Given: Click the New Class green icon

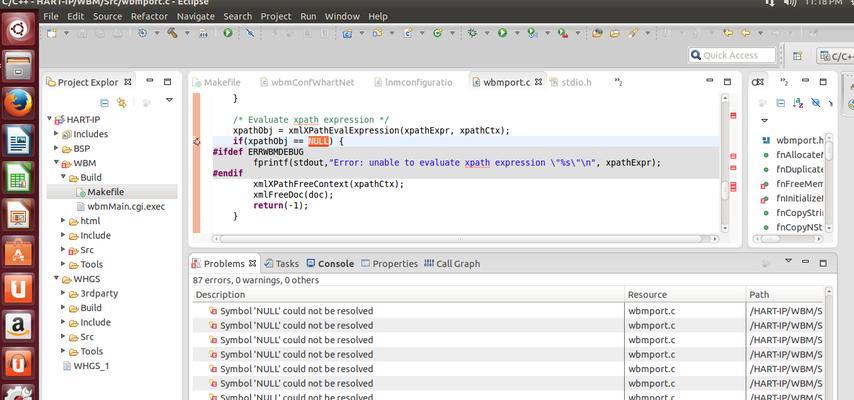Looking at the screenshot, I should point(437,33).
